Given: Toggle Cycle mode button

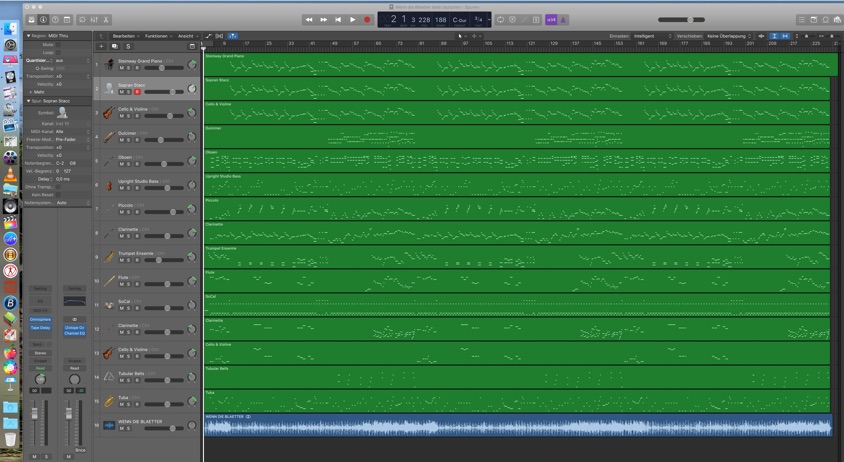Looking at the screenshot, I should click(x=501, y=19).
